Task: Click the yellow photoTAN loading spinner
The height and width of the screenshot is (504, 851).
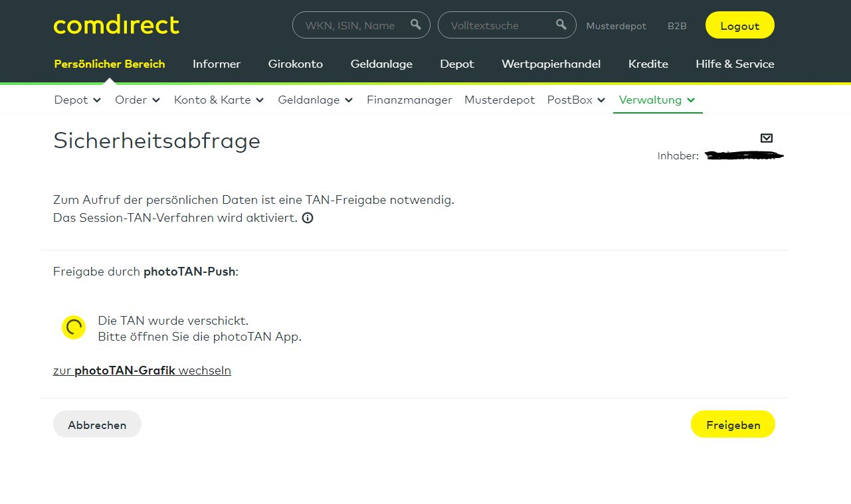Action: 74,327
